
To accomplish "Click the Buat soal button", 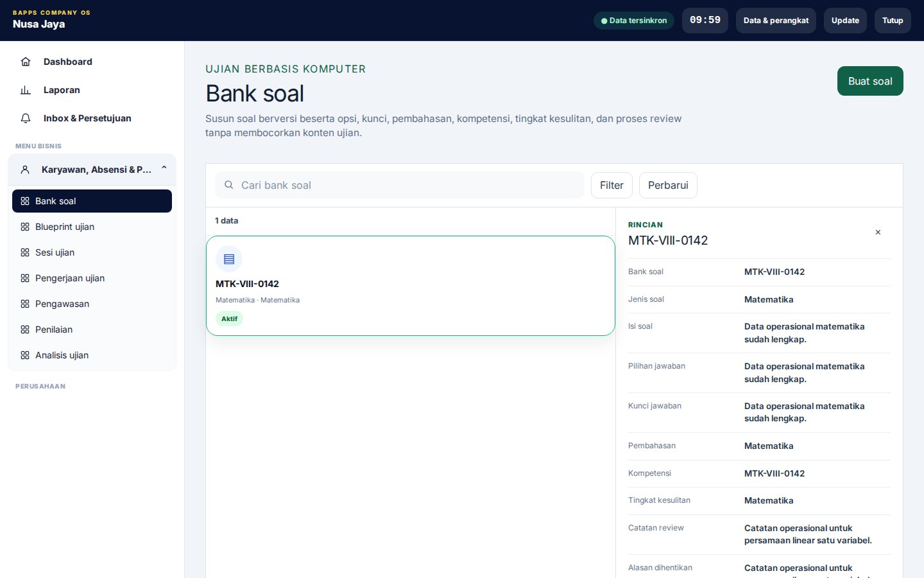I will 870,81.
